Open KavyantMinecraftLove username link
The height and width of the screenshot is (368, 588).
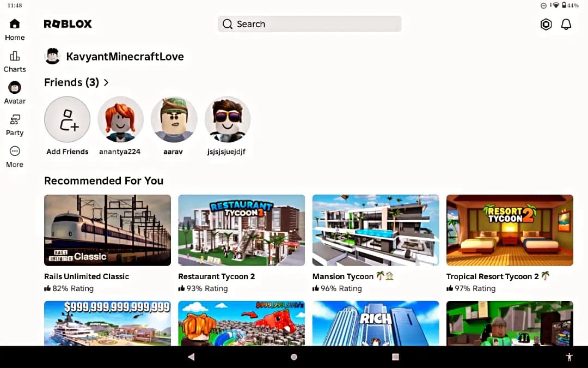(125, 56)
